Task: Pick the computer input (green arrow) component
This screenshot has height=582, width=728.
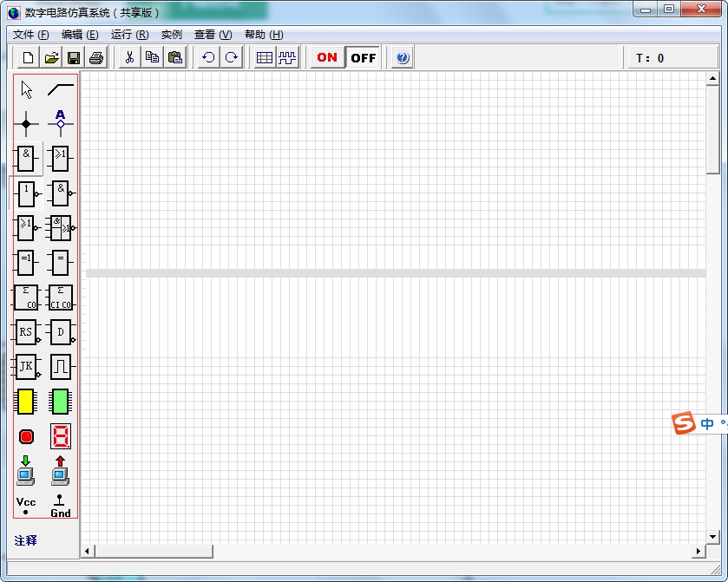Action: (x=26, y=471)
